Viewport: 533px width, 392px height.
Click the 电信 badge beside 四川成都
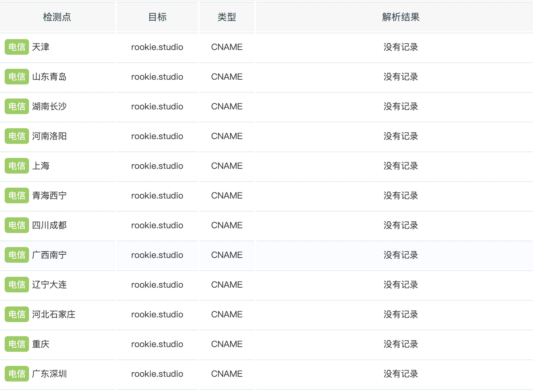(17, 225)
